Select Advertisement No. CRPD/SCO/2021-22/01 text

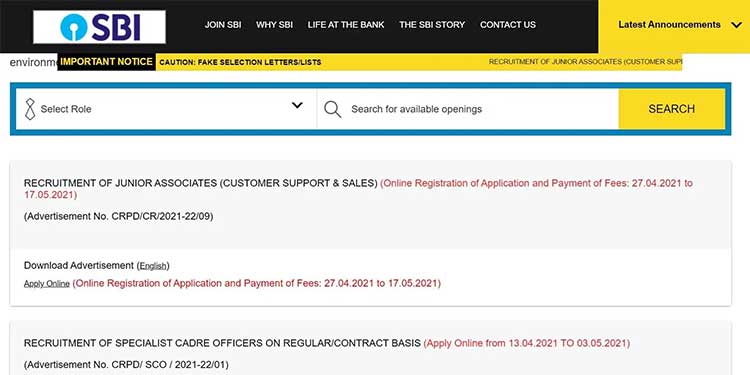[x=126, y=365]
